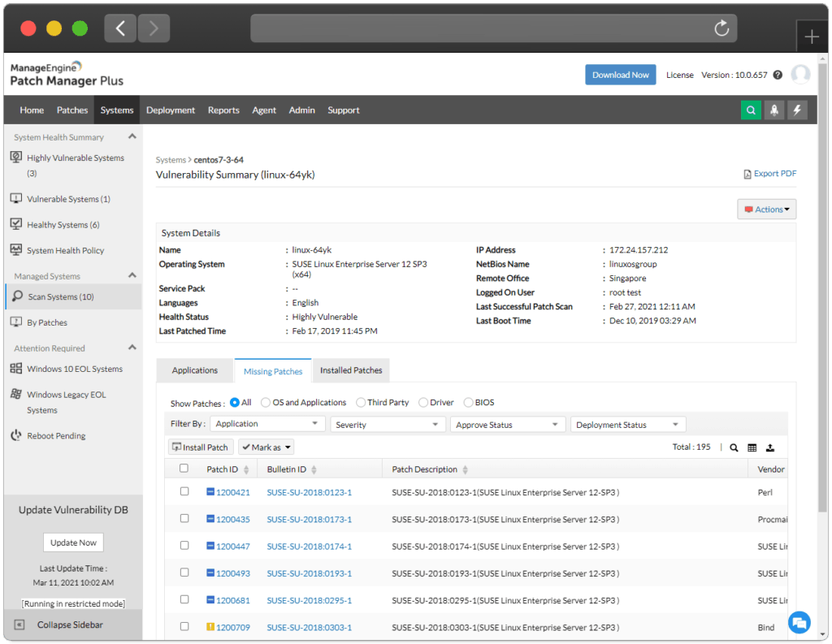
Task: Open the rocket quick-launch icon
Action: coord(774,110)
